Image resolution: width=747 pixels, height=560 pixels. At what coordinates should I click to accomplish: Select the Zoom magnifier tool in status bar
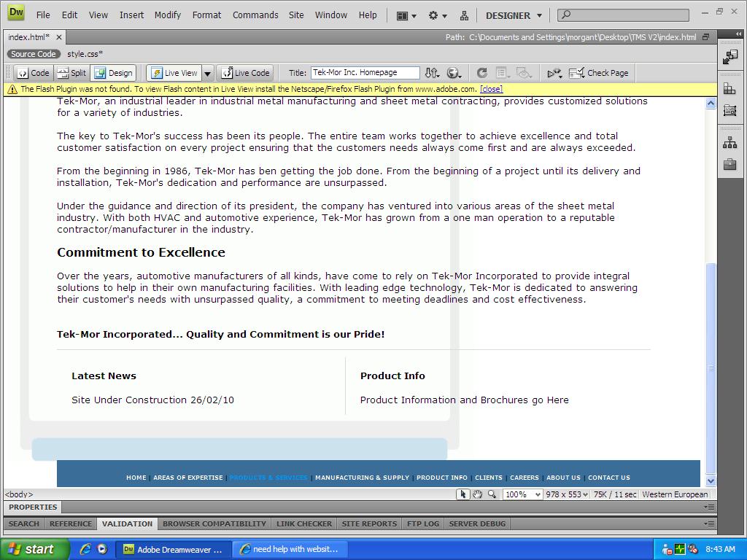(492, 494)
